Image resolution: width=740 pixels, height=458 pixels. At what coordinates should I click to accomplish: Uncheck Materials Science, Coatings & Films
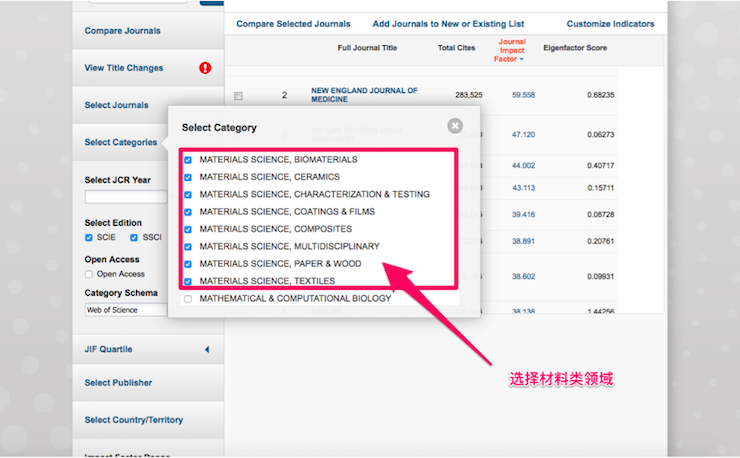188,212
